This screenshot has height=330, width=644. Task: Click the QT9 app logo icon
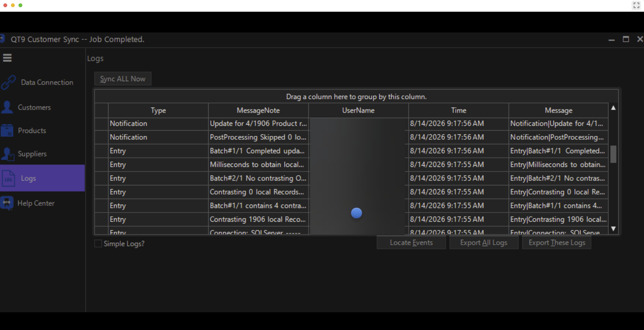2,39
